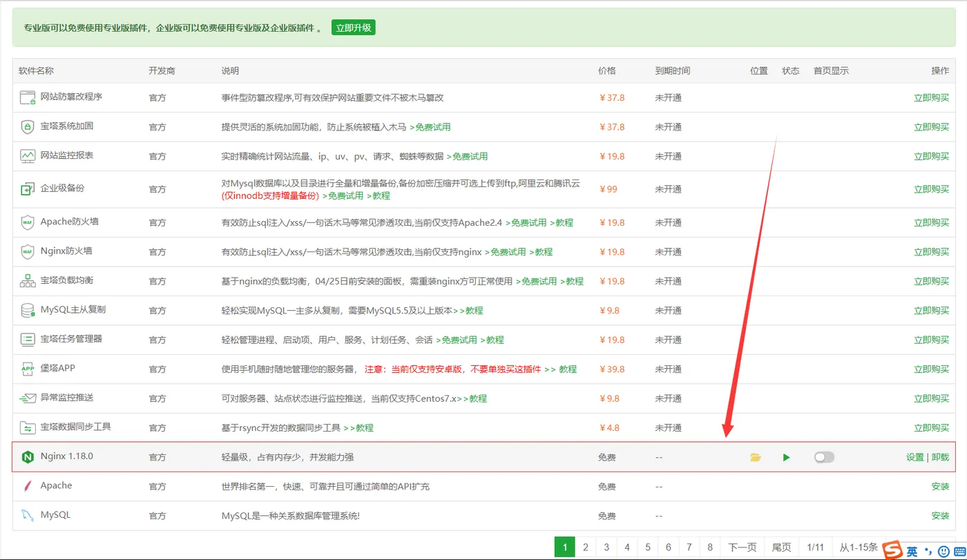Click the Sogou input method S icon
The height and width of the screenshot is (560, 967).
[x=893, y=550]
